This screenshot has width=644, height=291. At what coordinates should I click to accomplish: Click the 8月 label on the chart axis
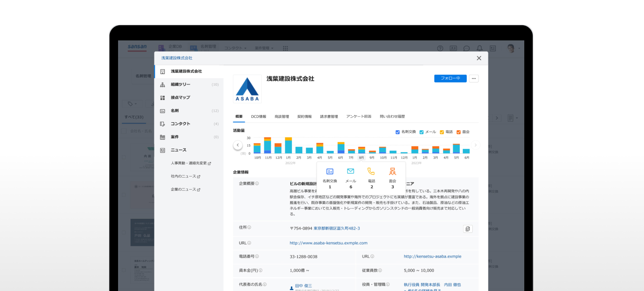pos(361,157)
